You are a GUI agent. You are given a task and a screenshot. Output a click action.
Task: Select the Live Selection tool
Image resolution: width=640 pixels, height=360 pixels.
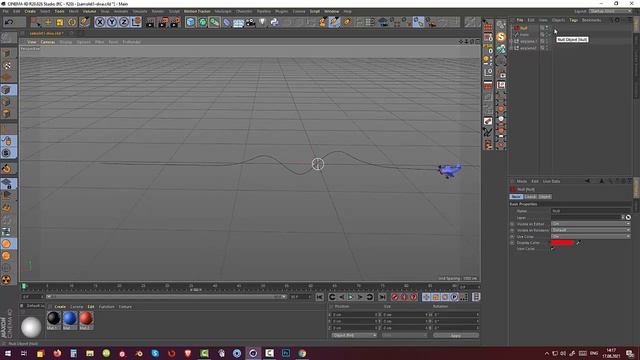[36, 22]
